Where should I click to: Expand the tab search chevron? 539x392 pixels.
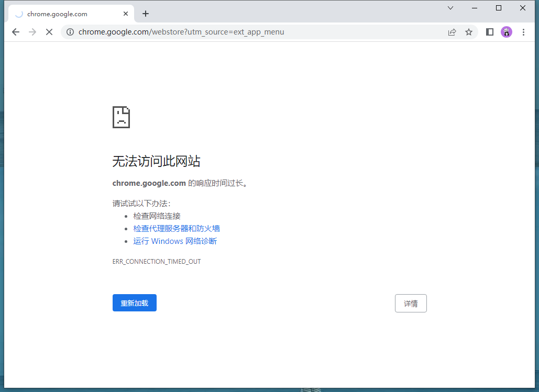point(450,8)
